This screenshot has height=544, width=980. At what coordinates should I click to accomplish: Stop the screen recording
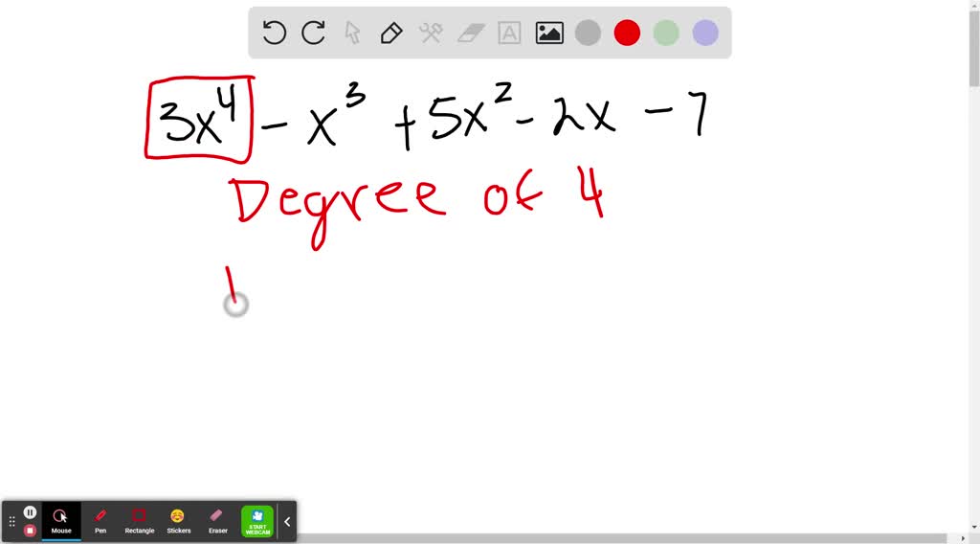pos(30,531)
